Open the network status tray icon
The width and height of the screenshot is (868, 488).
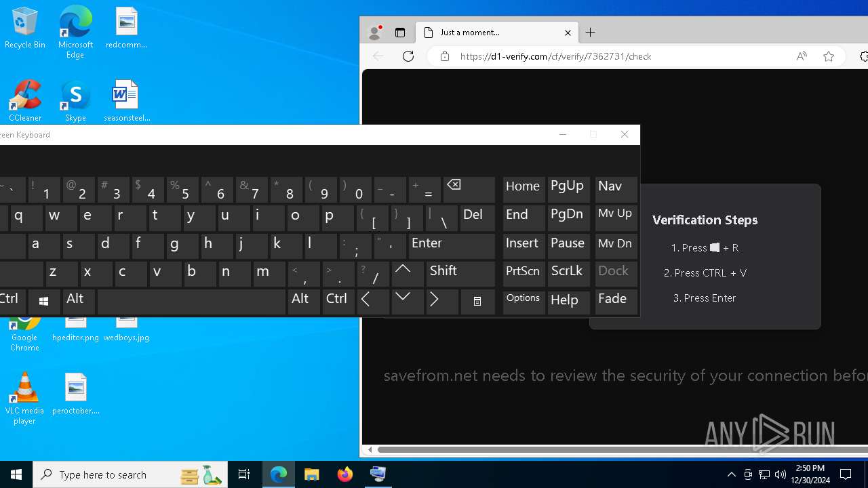(764, 474)
